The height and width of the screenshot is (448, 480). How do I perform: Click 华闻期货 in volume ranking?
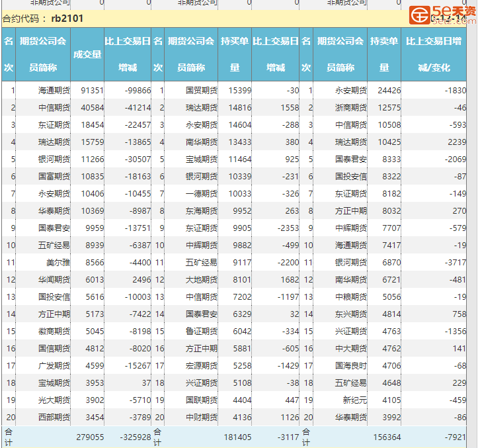click(54, 279)
